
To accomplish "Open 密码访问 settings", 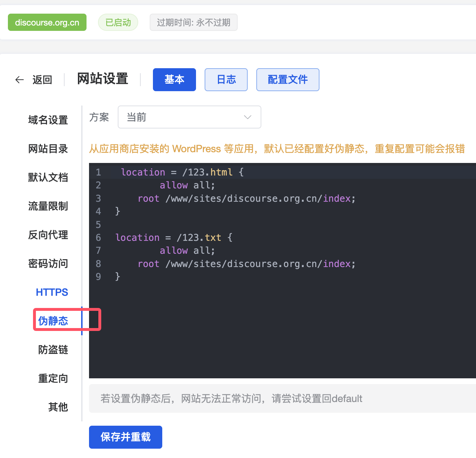I will (x=48, y=263).
